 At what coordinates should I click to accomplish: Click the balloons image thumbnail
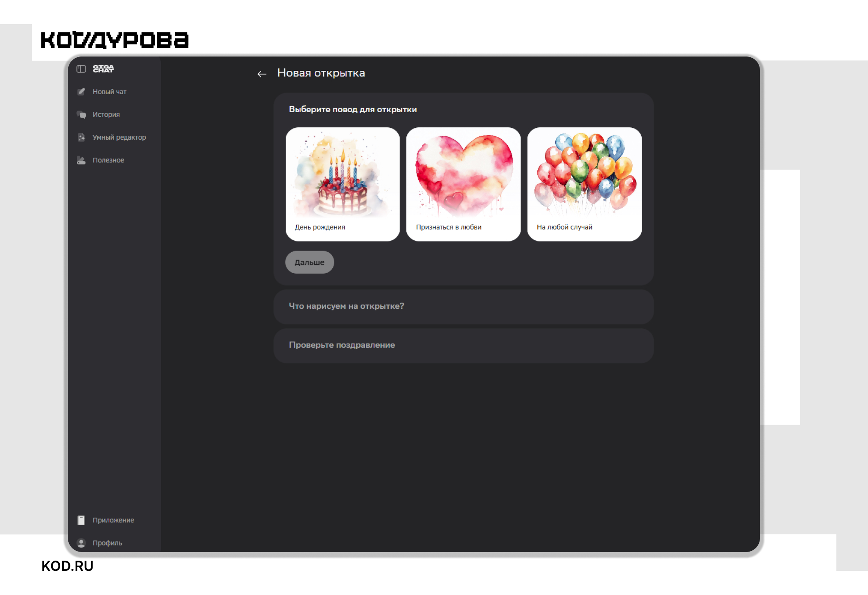[x=584, y=174]
